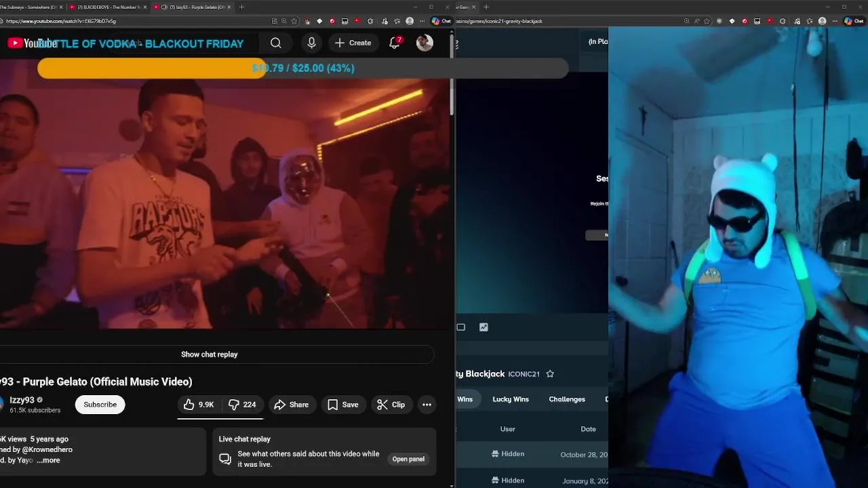Select the Hidden user in October 28 row
868x488 pixels.
point(508,454)
